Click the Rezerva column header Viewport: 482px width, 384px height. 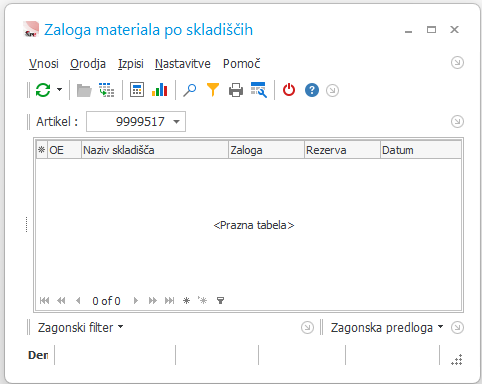342,150
